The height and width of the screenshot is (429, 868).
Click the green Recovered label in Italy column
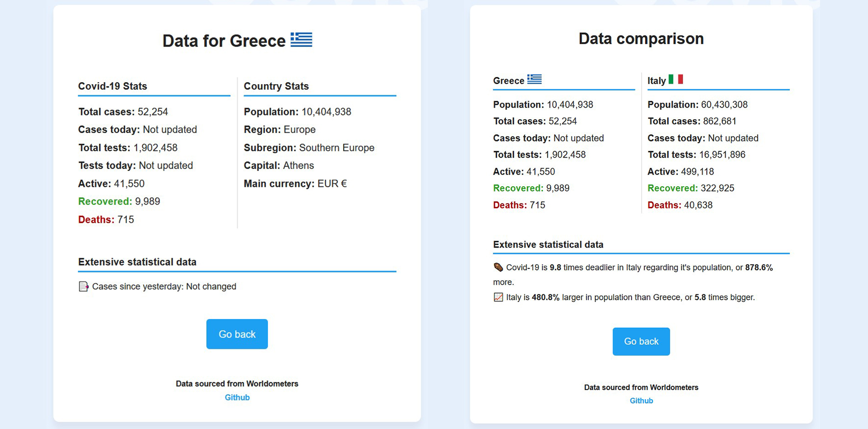pos(672,188)
